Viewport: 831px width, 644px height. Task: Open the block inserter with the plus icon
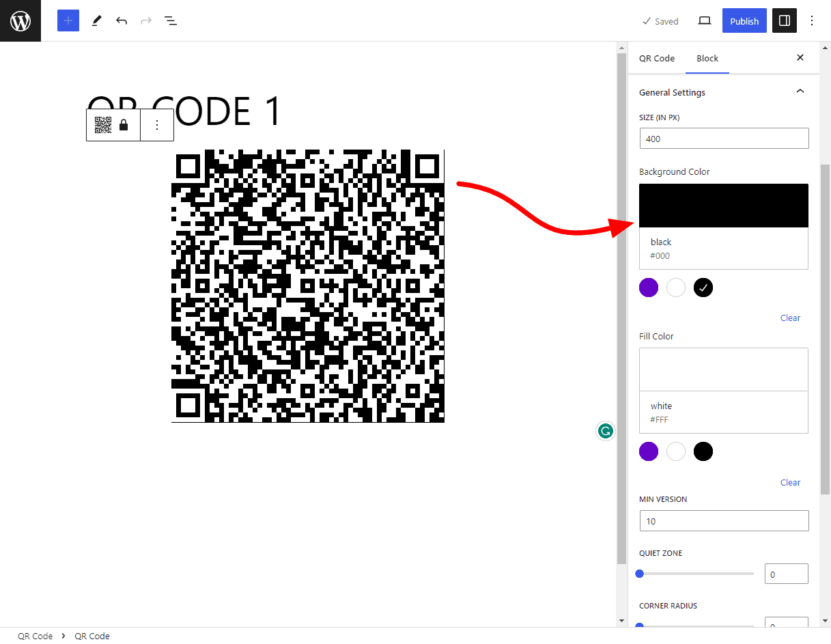(x=68, y=20)
